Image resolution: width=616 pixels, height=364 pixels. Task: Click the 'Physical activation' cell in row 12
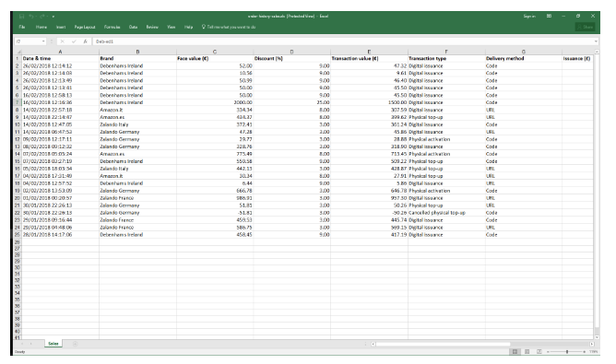point(446,139)
